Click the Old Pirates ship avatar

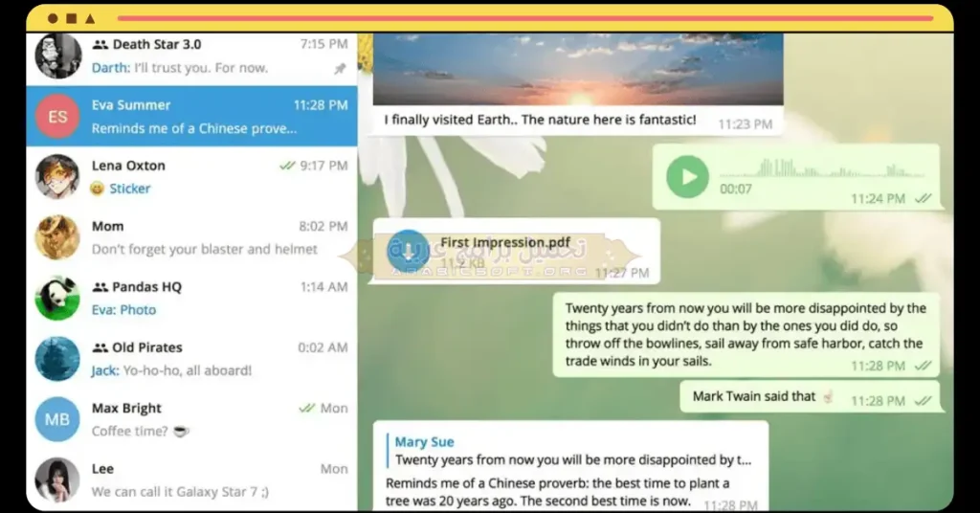pos(57,359)
